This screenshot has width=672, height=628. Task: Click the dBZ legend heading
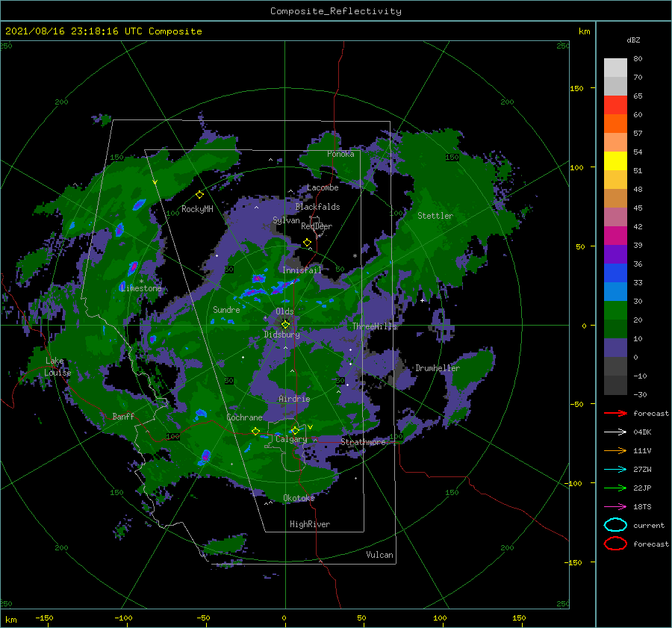point(633,40)
